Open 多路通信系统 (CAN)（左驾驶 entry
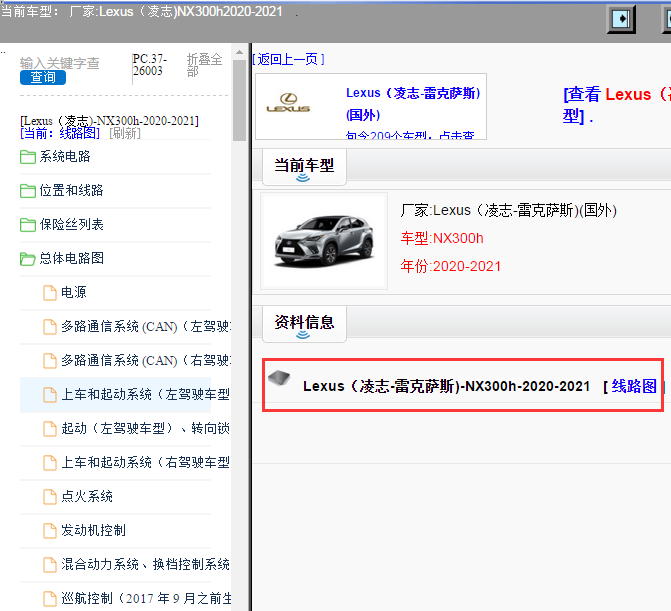The height and width of the screenshot is (611, 671). pos(145,326)
